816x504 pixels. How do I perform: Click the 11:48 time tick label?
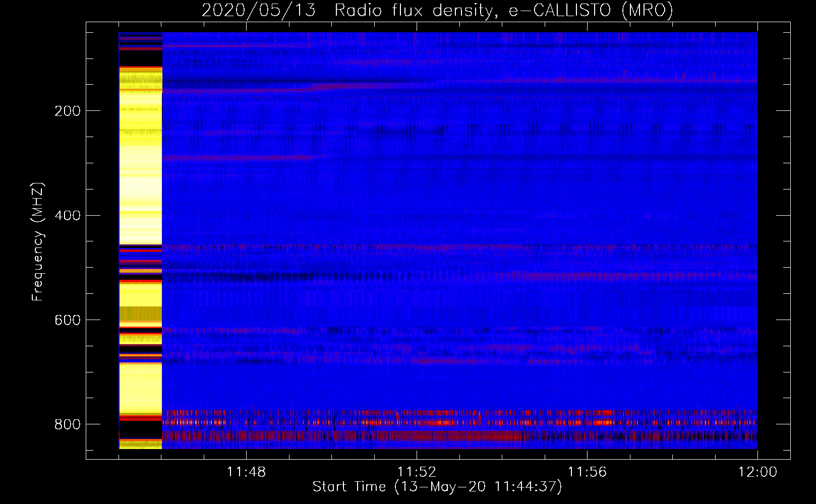pyautogui.click(x=246, y=472)
